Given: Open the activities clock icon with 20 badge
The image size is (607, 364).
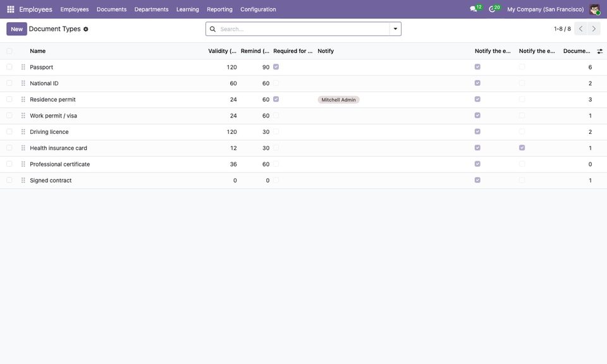Looking at the screenshot, I should [494, 9].
